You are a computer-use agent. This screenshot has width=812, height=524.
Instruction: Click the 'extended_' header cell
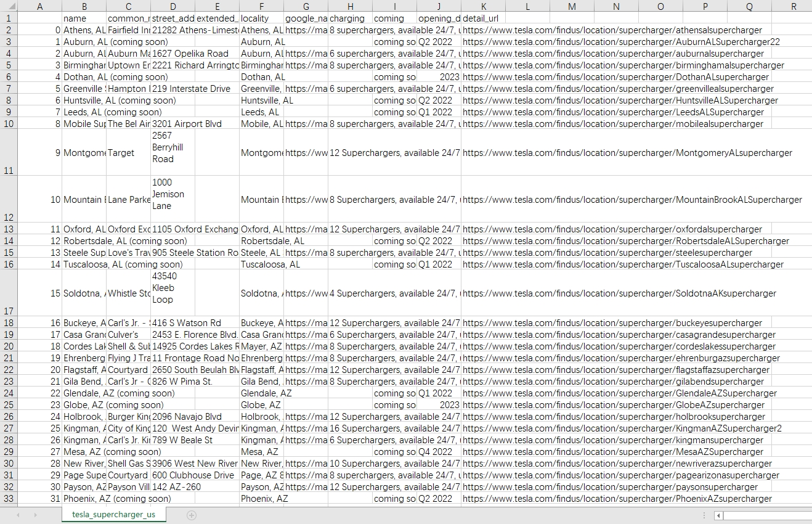click(217, 18)
